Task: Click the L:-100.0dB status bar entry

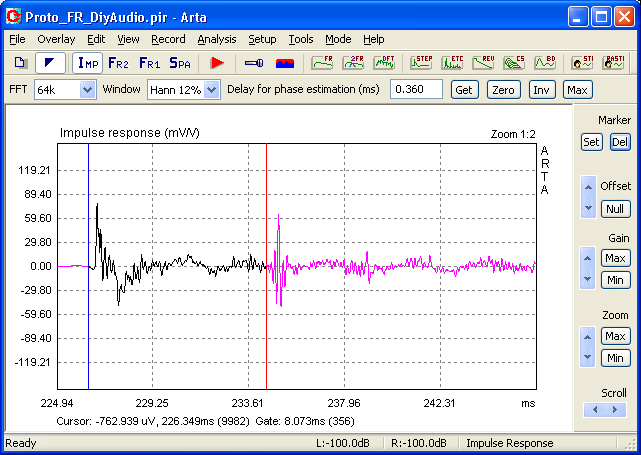Action: [x=343, y=443]
